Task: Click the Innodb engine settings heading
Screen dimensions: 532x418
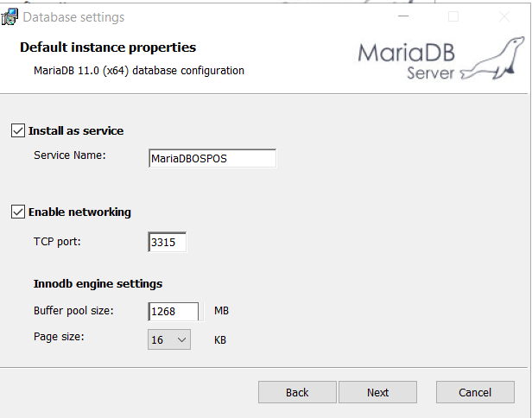Action: pyautogui.click(x=98, y=283)
